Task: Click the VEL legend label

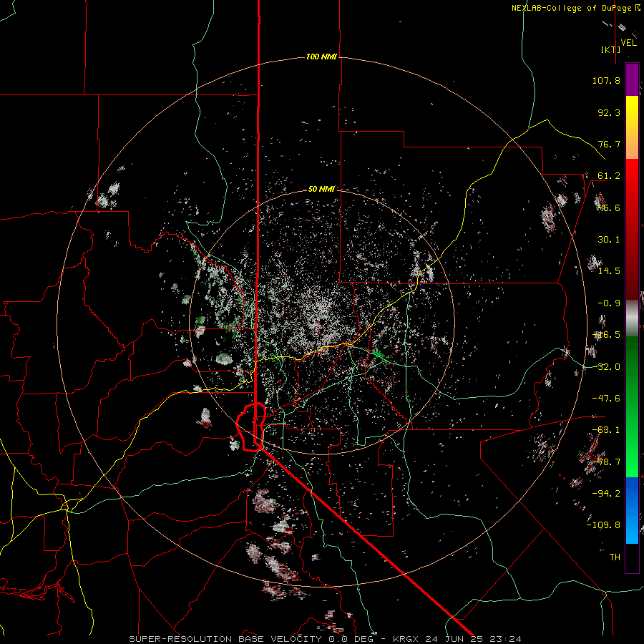Action: tap(628, 43)
